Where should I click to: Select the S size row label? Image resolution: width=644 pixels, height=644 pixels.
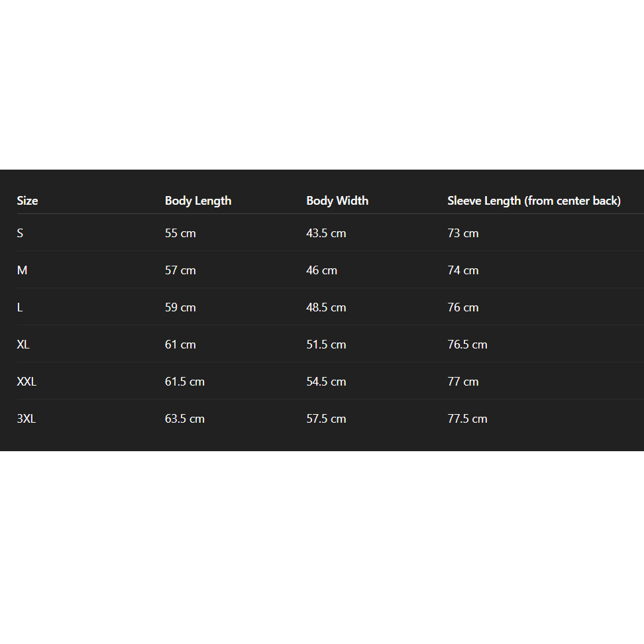20,233
